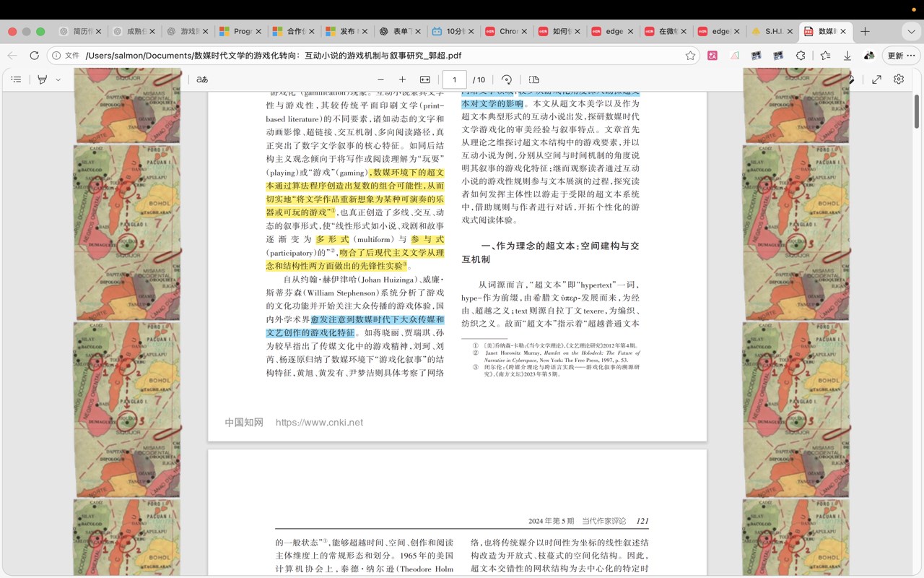This screenshot has width=924, height=578.
Task: Open the pink translate extension icon
Action: point(712,56)
